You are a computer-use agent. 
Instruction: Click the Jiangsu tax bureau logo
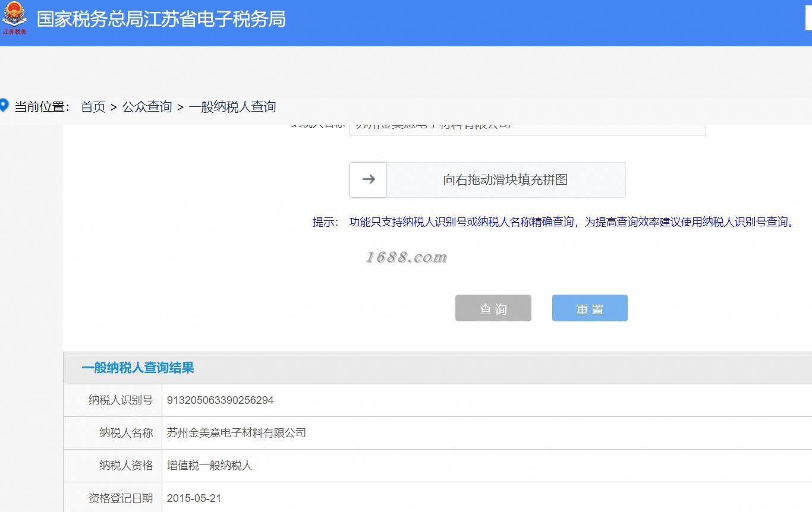click(x=14, y=18)
